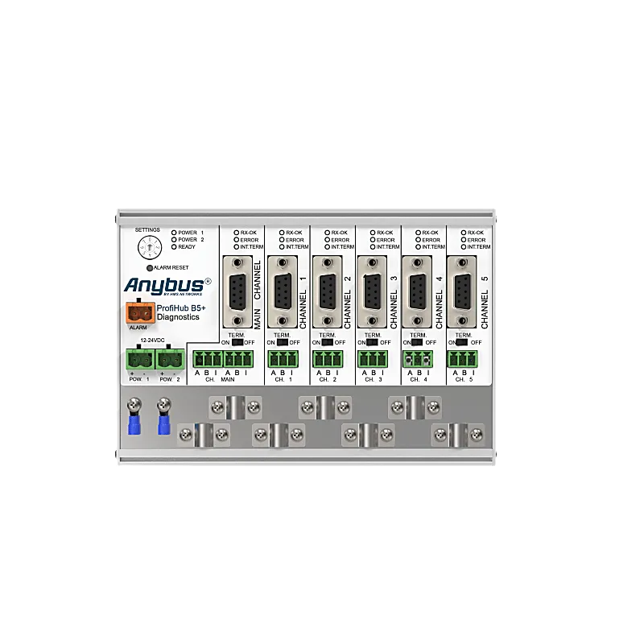Click the POWER 2 LED indicator
The width and height of the screenshot is (644, 644).
(x=174, y=239)
